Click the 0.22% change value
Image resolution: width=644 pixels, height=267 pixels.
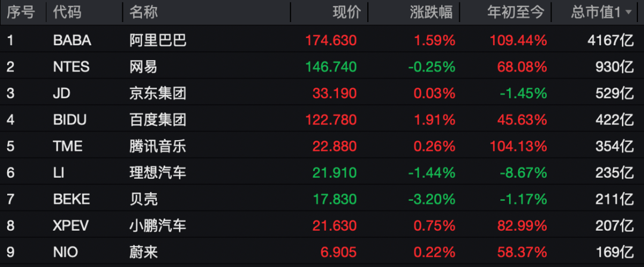(x=435, y=252)
